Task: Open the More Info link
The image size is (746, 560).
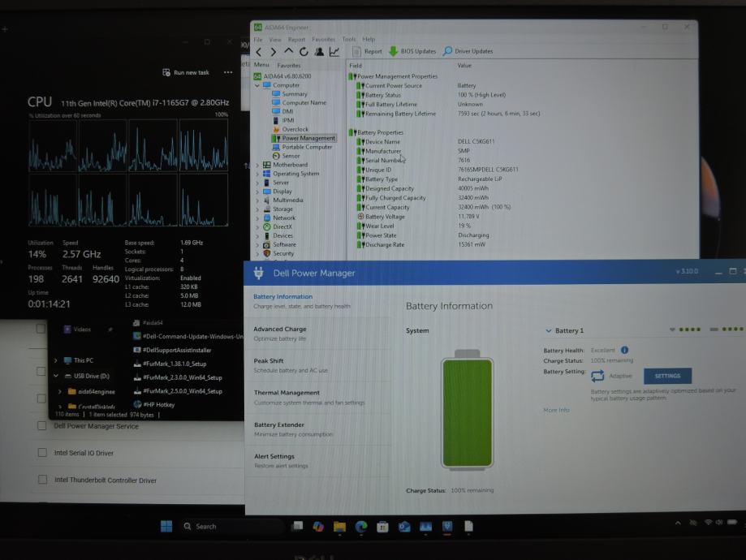Action: click(556, 410)
